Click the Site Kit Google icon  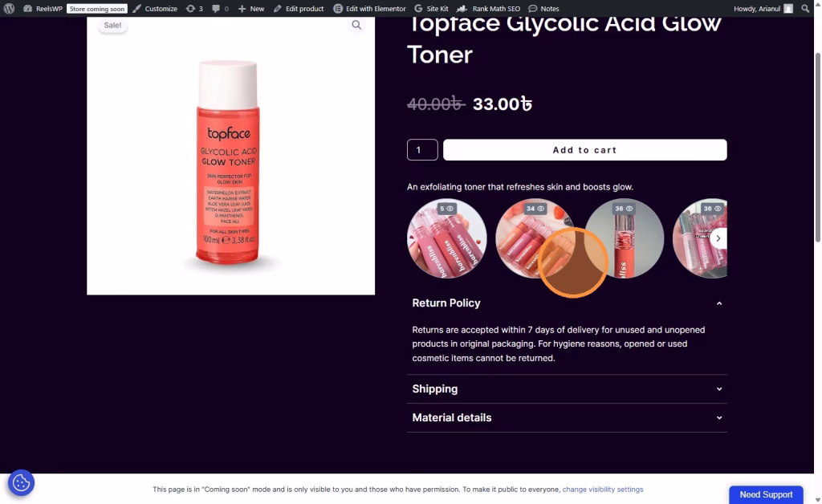(x=418, y=8)
